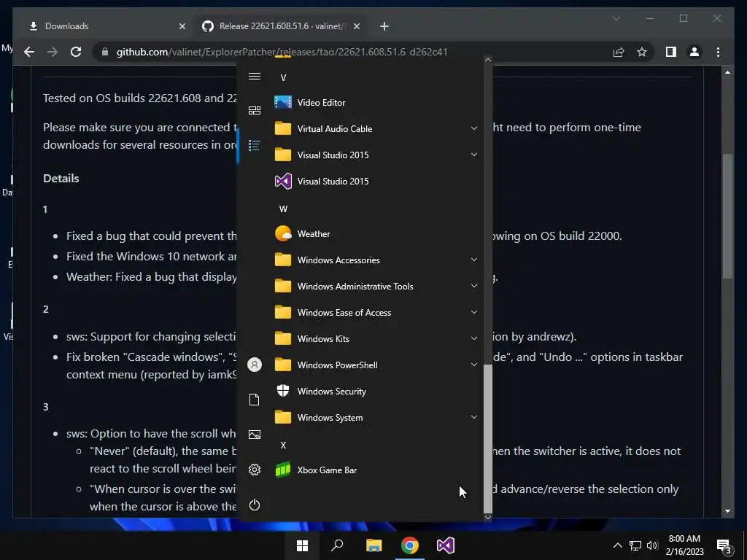Open notification center icon
747x560 pixels.
(x=724, y=546)
